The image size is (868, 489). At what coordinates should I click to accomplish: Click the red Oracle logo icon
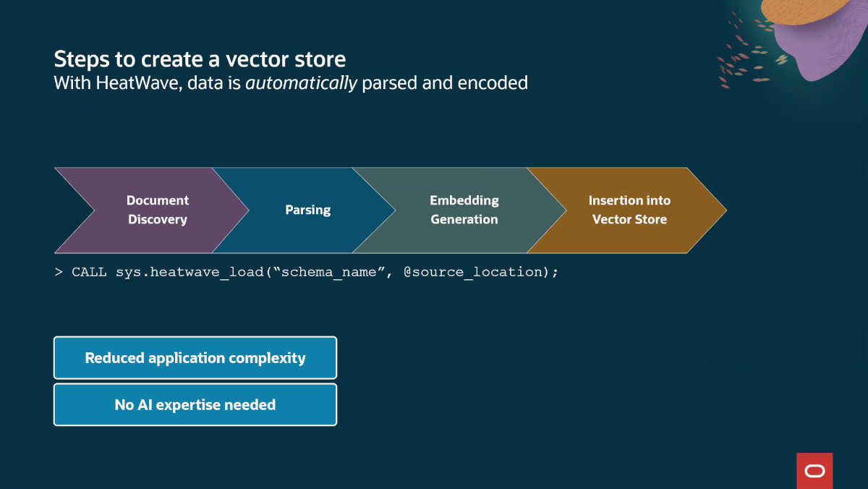(814, 471)
